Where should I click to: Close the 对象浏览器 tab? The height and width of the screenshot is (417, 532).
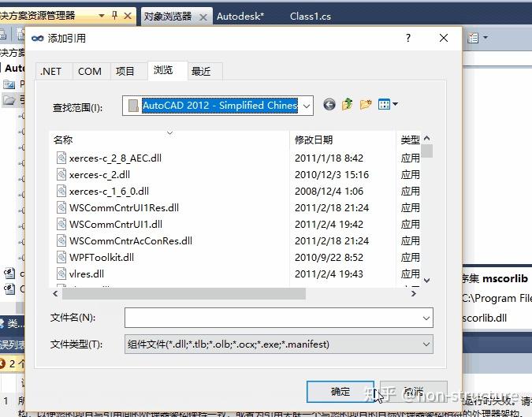click(x=203, y=17)
